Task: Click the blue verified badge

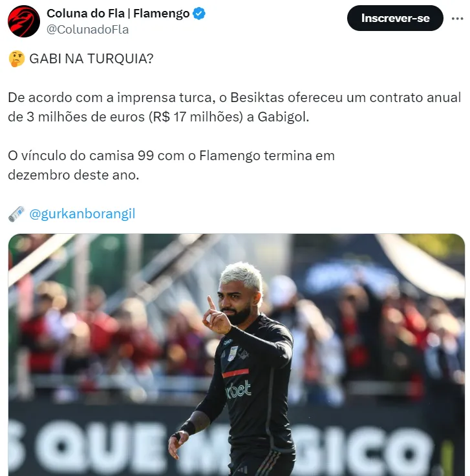Action: pyautogui.click(x=199, y=14)
